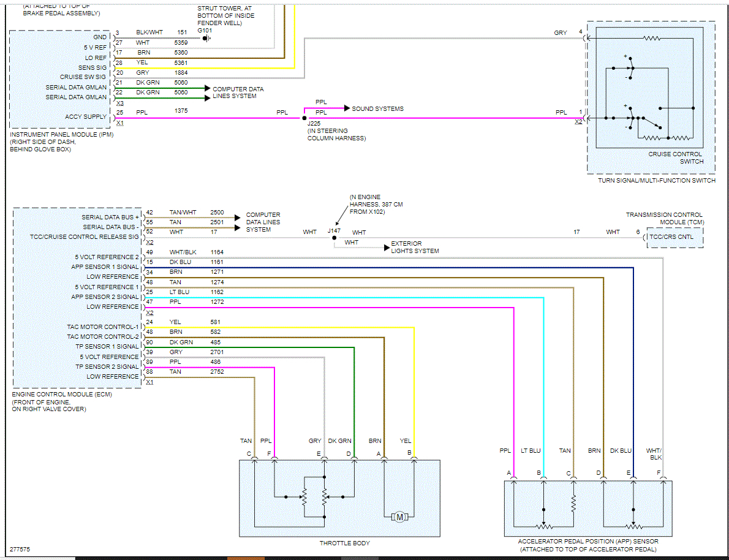
Task: Click the J225 splice dot
Action: coord(304,118)
